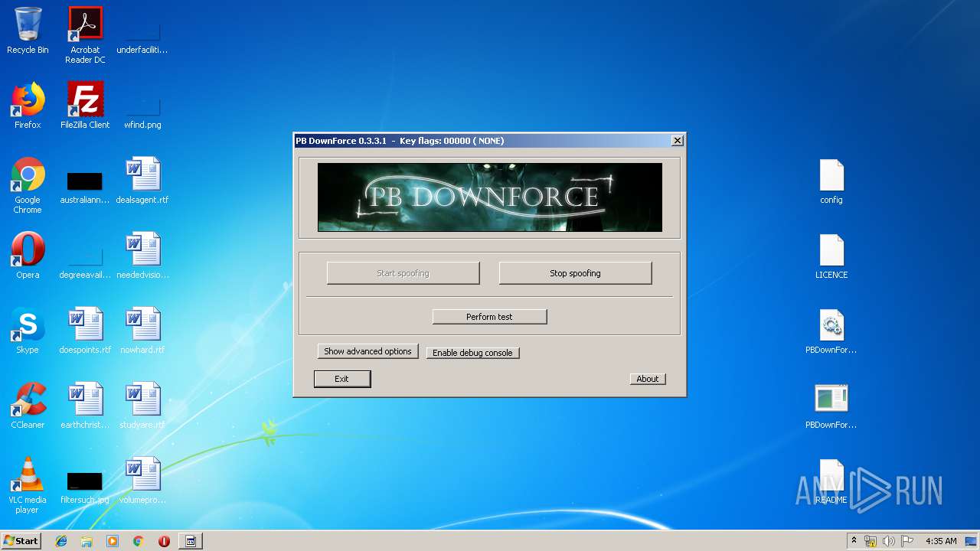Open the README file icon

[x=831, y=481]
